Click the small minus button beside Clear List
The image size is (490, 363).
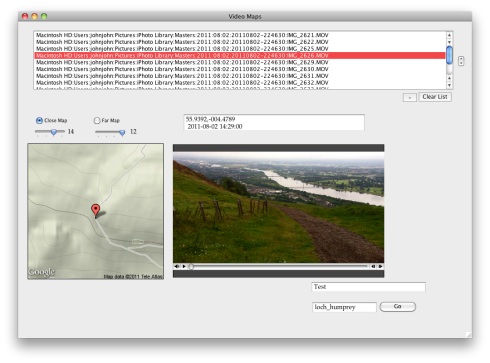[410, 97]
